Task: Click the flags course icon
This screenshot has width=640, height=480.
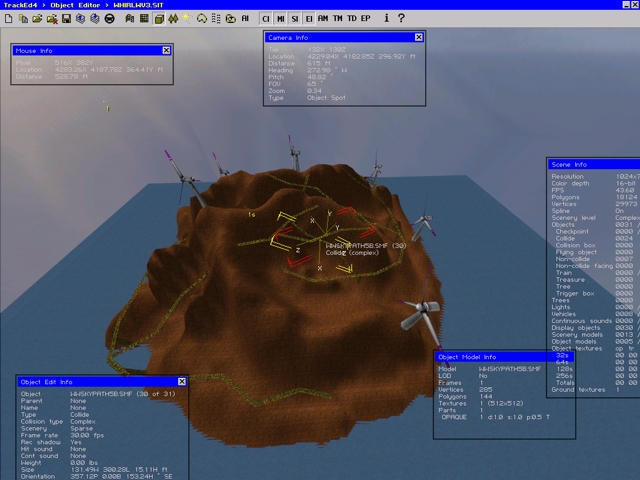Action: [130, 19]
